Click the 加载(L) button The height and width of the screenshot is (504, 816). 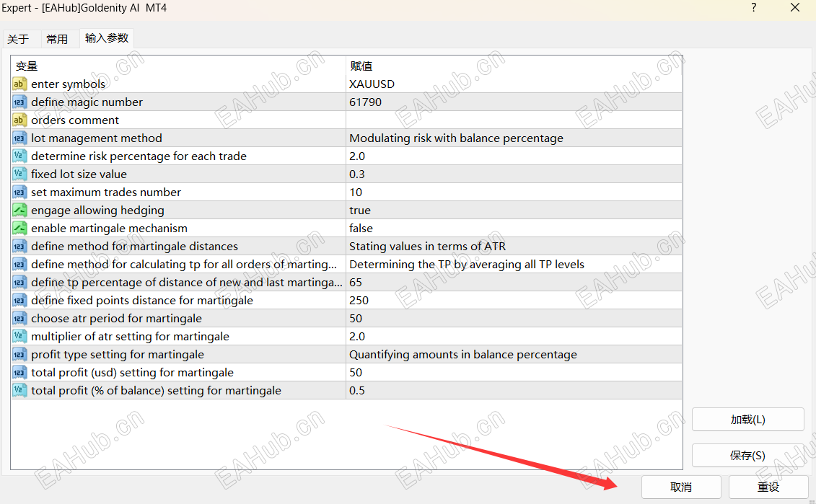pyautogui.click(x=748, y=419)
